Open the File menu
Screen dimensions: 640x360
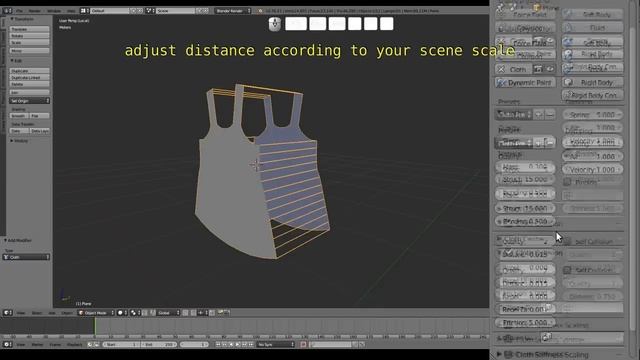coord(19,11)
